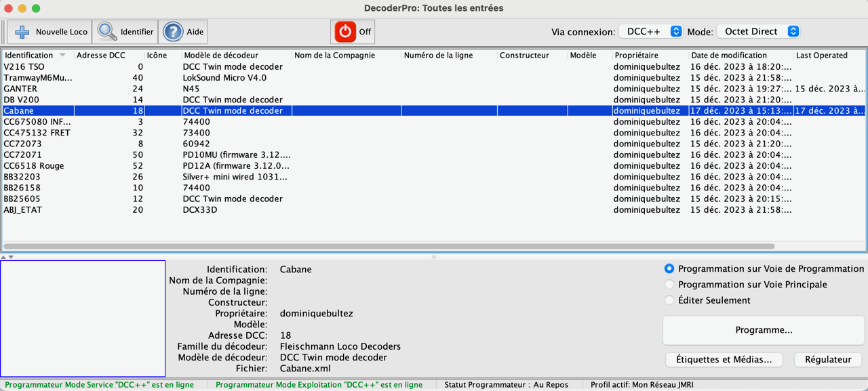This screenshot has width=868, height=391.
Task: Click the Programme... button
Action: pos(764,330)
